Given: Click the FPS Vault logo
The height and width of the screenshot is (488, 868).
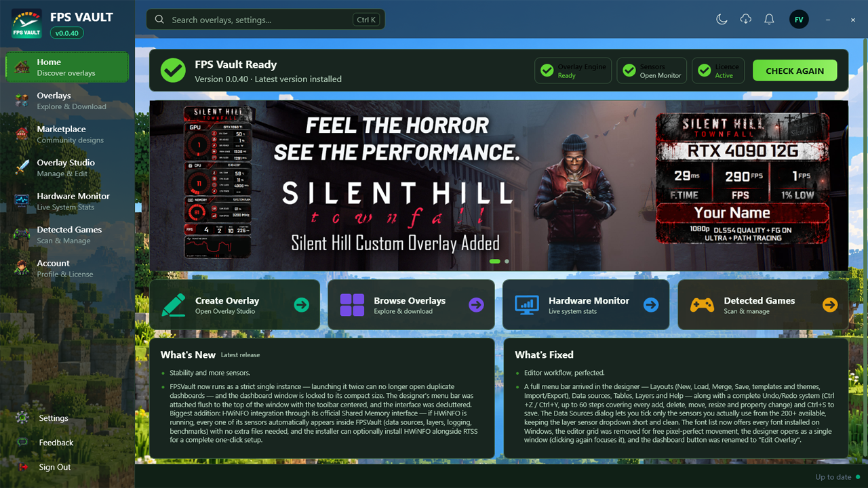Looking at the screenshot, I should [27, 23].
